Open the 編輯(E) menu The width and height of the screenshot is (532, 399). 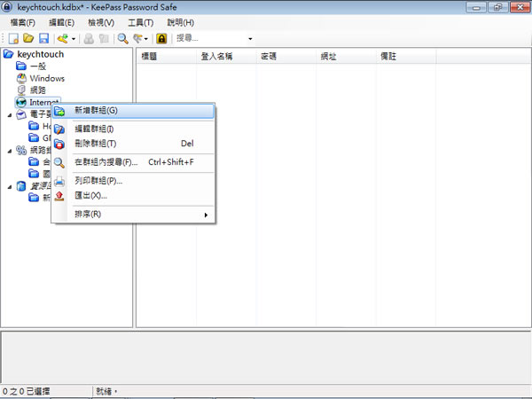(61, 22)
